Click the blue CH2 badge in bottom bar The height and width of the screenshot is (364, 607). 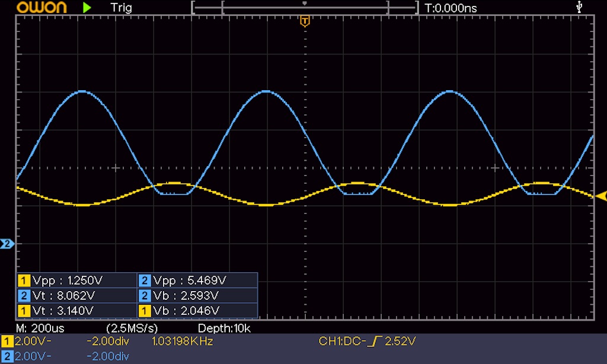7,356
